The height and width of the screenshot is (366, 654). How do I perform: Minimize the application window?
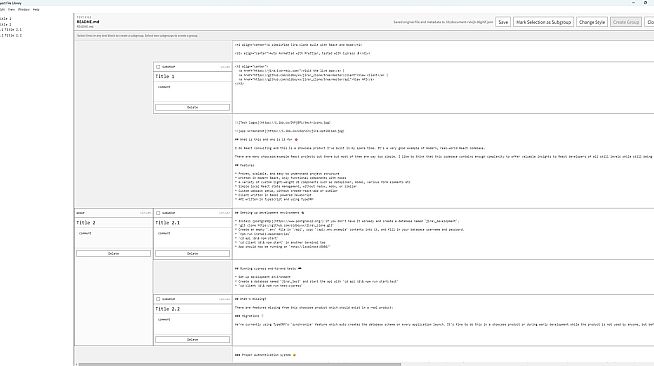(633, 3)
